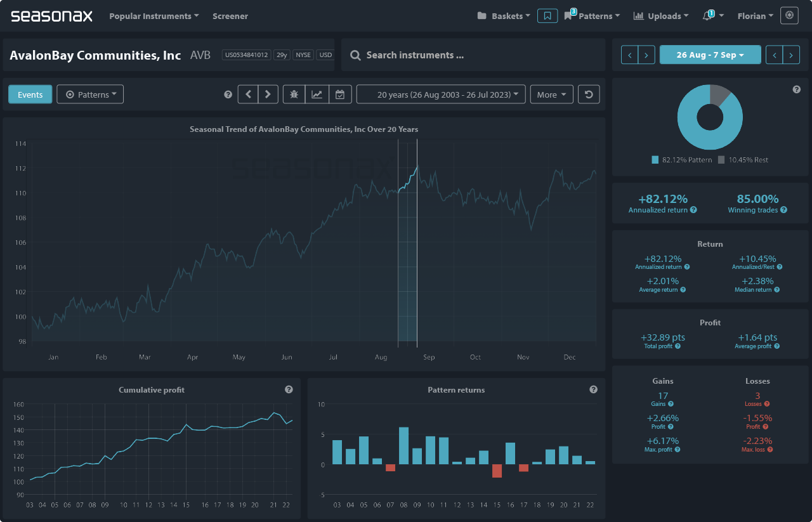The image size is (812, 522).
Task: Click the Seasonax logo
Action: coord(51,16)
